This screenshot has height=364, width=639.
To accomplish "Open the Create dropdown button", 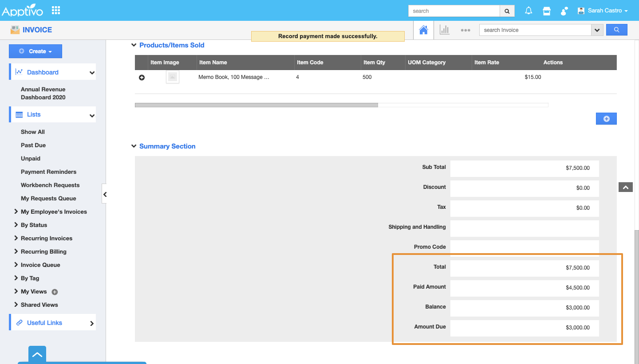I will click(35, 51).
